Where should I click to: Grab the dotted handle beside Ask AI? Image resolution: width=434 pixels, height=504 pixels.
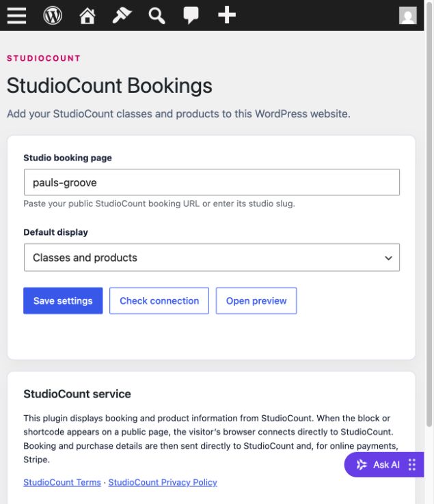pyautogui.click(x=412, y=464)
